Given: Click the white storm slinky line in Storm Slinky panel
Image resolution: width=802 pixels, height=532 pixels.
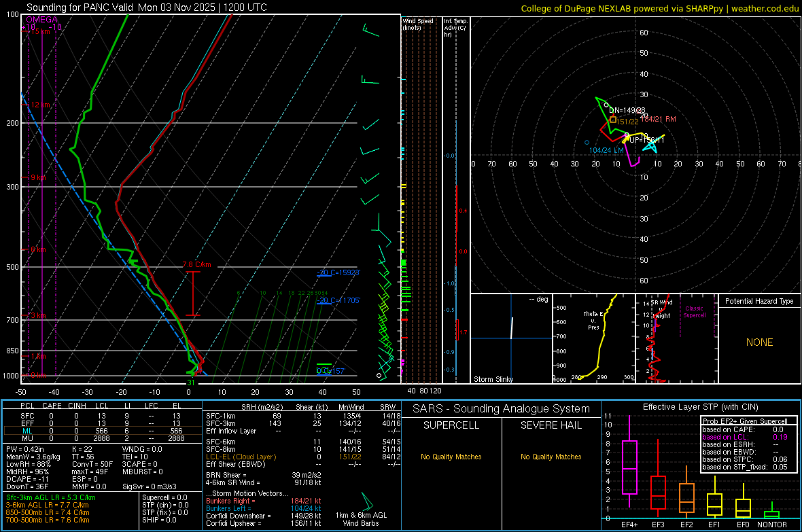Looking at the screenshot, I should click(512, 328).
